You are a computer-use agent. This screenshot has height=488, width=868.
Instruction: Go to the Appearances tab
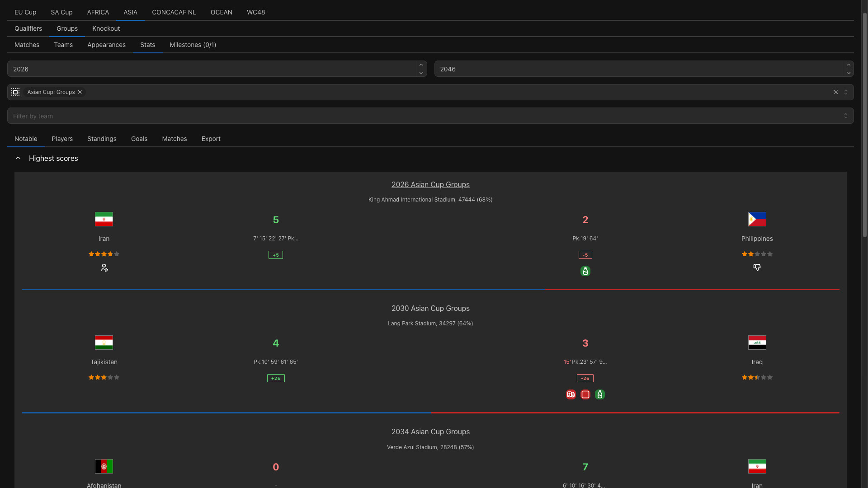point(107,45)
